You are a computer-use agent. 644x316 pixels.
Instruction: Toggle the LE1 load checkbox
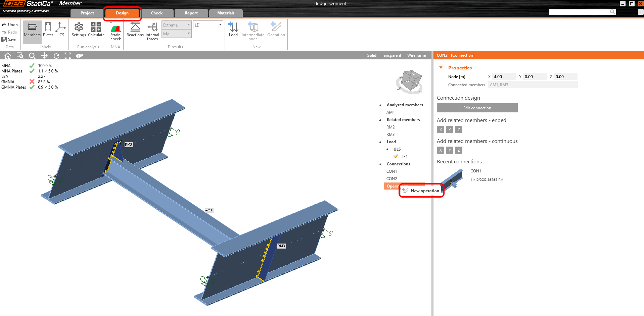tap(396, 156)
